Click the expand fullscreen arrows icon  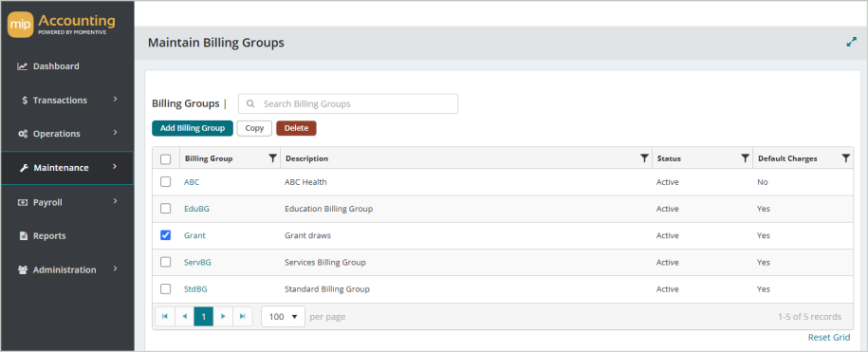click(851, 42)
